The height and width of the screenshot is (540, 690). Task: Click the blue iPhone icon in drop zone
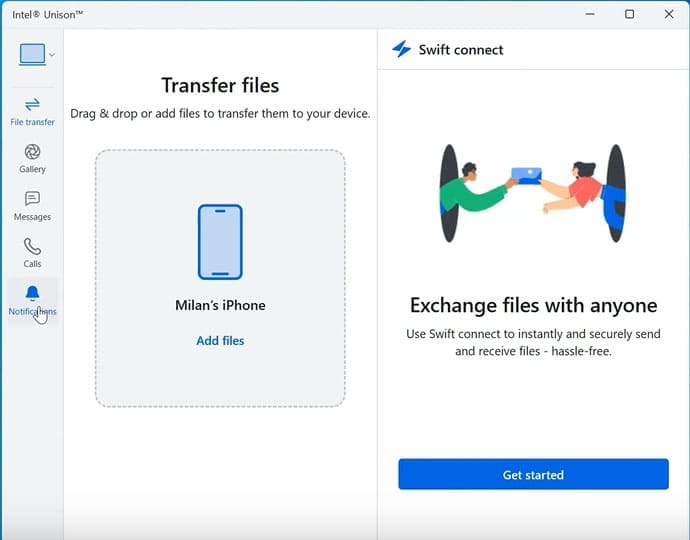pos(220,241)
